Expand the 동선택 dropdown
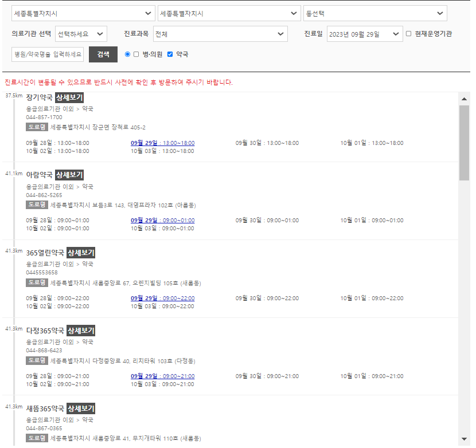476x448 pixels. [375, 13]
